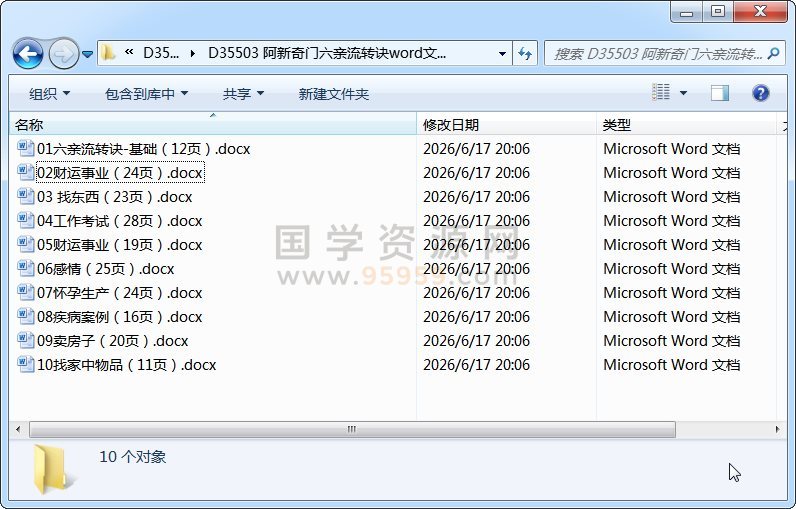This screenshot has height=509, width=796.
Task: Click the search magnifier icon
Action: click(x=774, y=53)
